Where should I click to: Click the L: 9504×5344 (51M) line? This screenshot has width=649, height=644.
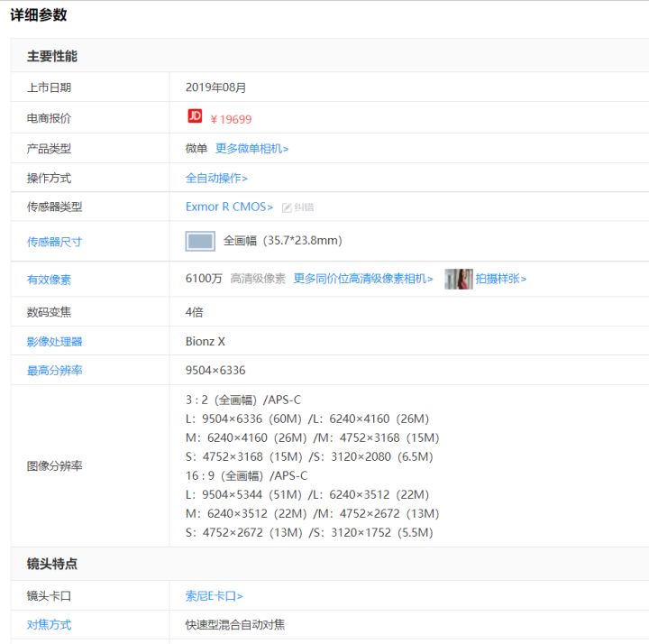(x=307, y=495)
